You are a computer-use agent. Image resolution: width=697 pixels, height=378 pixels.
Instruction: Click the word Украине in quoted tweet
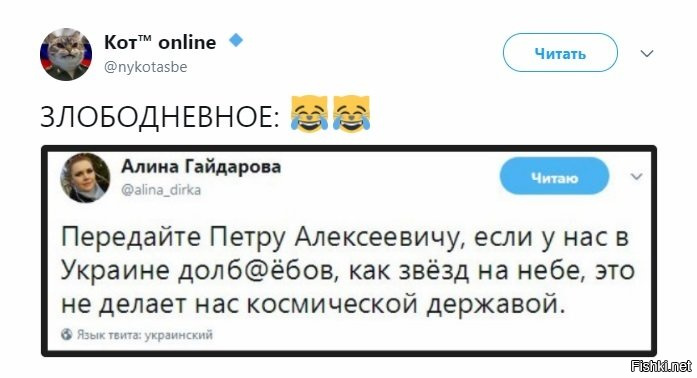[x=115, y=270]
